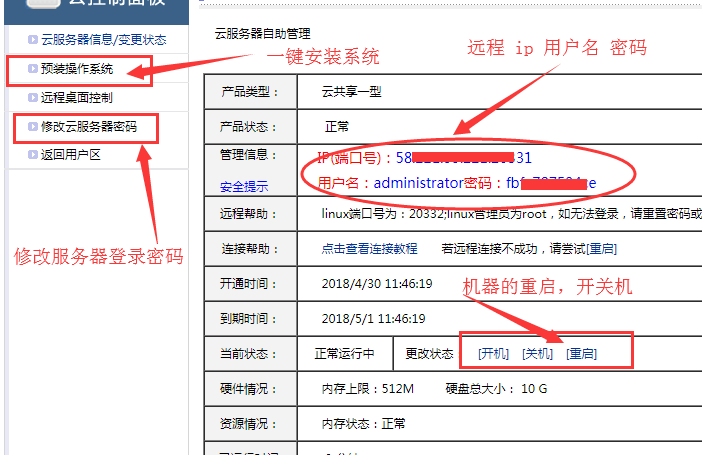Open the 安全提示 link
The width and height of the screenshot is (702, 455).
coord(244,186)
